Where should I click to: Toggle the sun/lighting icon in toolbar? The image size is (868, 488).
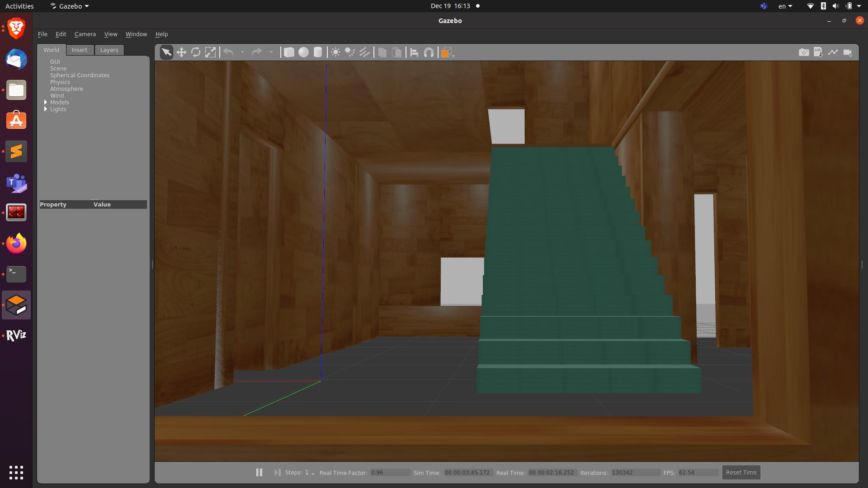point(335,52)
